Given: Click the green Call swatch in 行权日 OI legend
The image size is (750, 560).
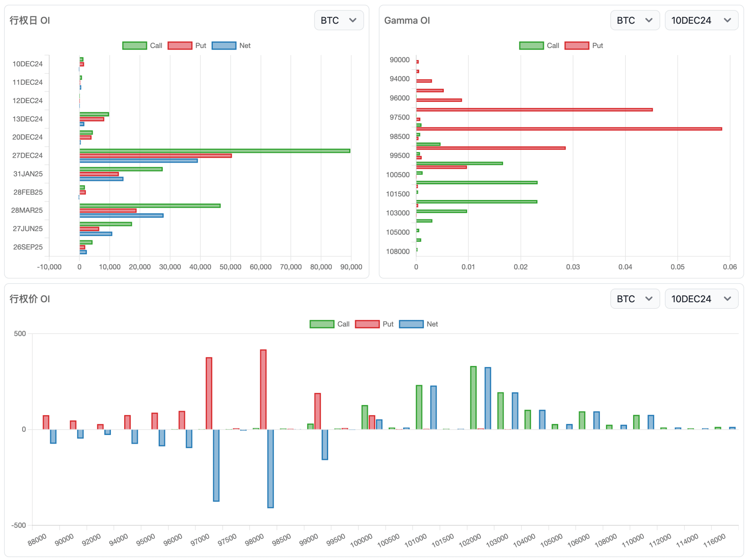Looking at the screenshot, I should pos(135,46).
